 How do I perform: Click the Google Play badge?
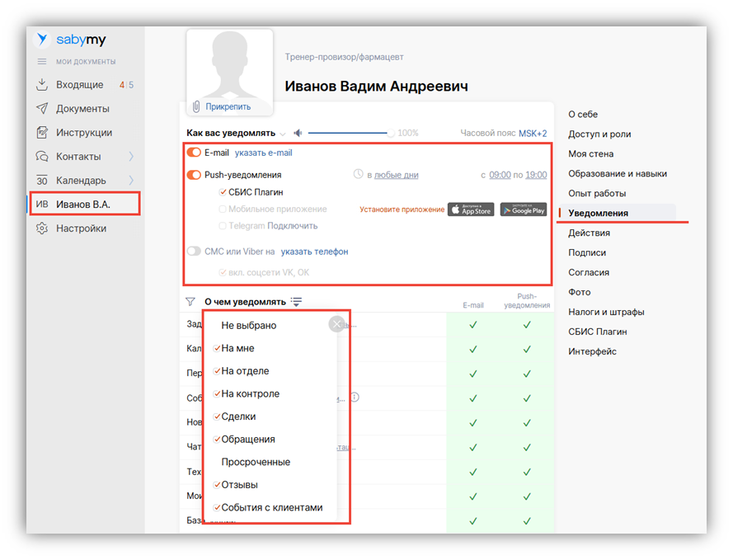pos(523,209)
